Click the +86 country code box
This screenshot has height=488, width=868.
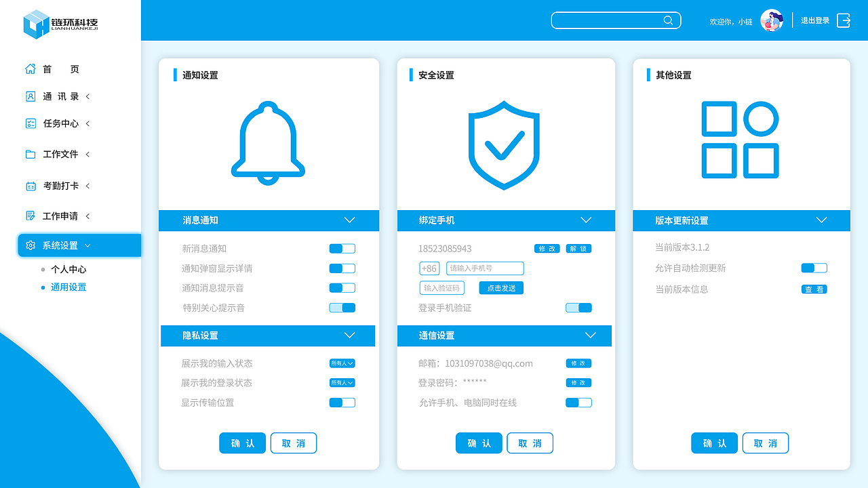(430, 268)
